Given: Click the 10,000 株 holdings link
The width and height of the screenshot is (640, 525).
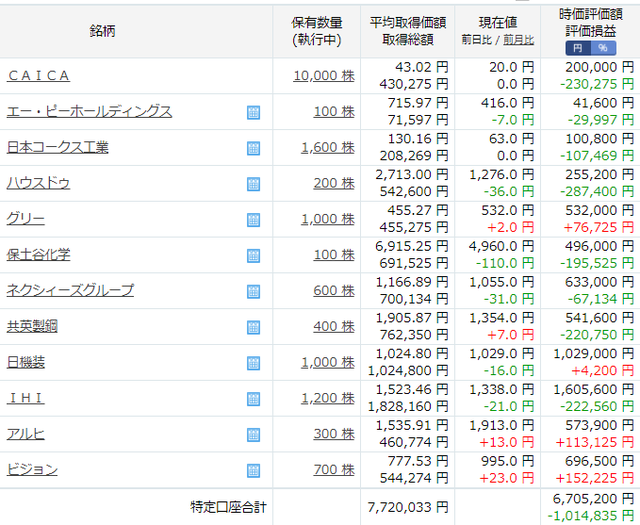Looking at the screenshot, I should click(x=324, y=76).
